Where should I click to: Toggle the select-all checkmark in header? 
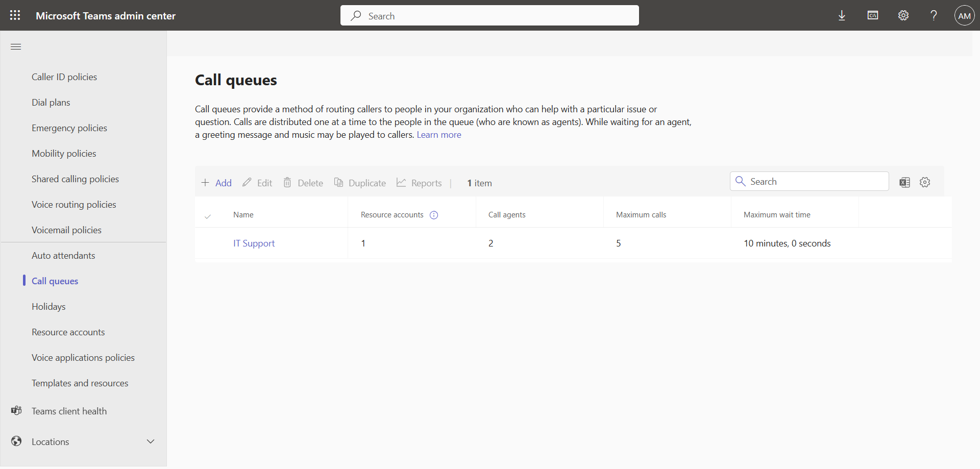click(208, 216)
